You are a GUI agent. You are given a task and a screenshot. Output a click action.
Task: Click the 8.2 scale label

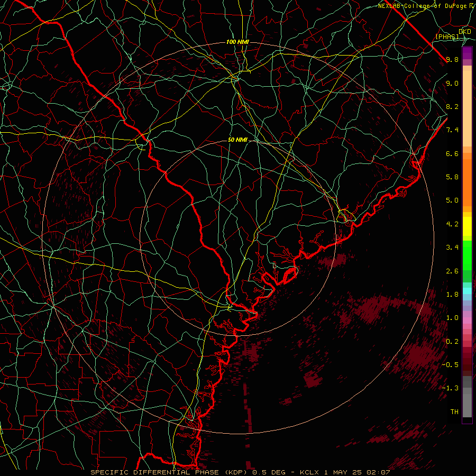coord(452,106)
